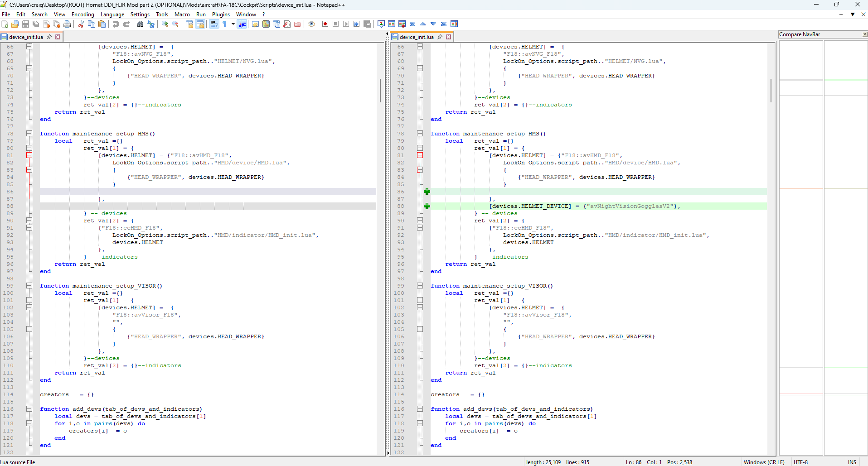The image size is (868, 466).
Task: Collapse maintenance_setup_HMS function in left pane
Action: pos(29,134)
